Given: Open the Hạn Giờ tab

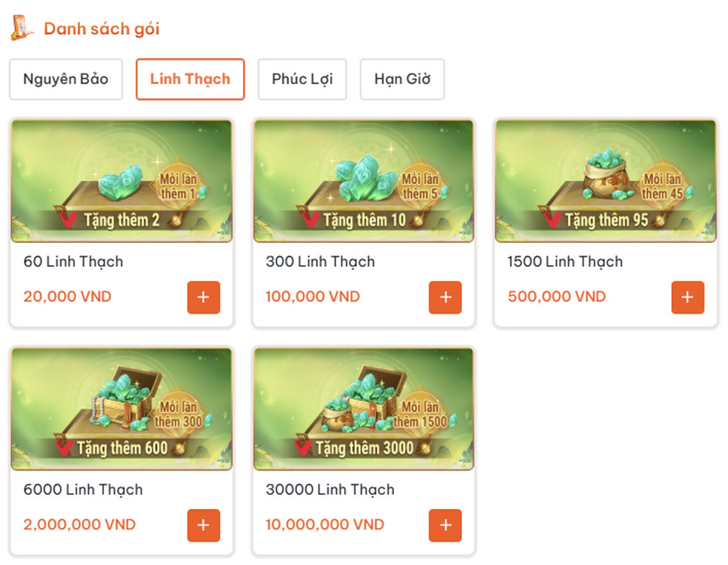Looking at the screenshot, I should click(402, 79).
